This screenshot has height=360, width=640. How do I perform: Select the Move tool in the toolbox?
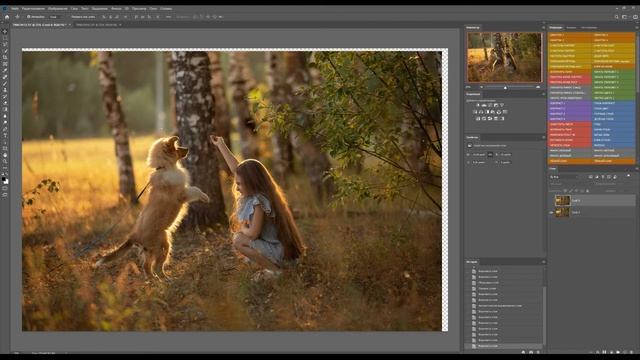5,31
